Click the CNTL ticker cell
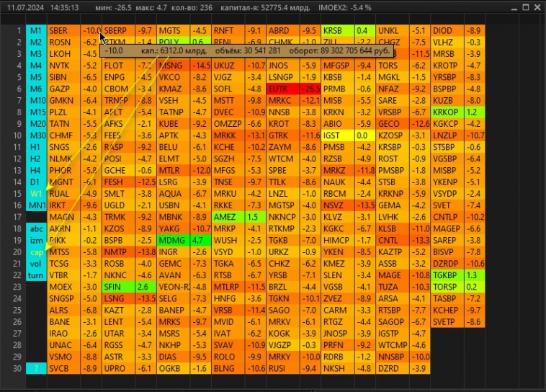This screenshot has width=546, height=392. pos(393,241)
